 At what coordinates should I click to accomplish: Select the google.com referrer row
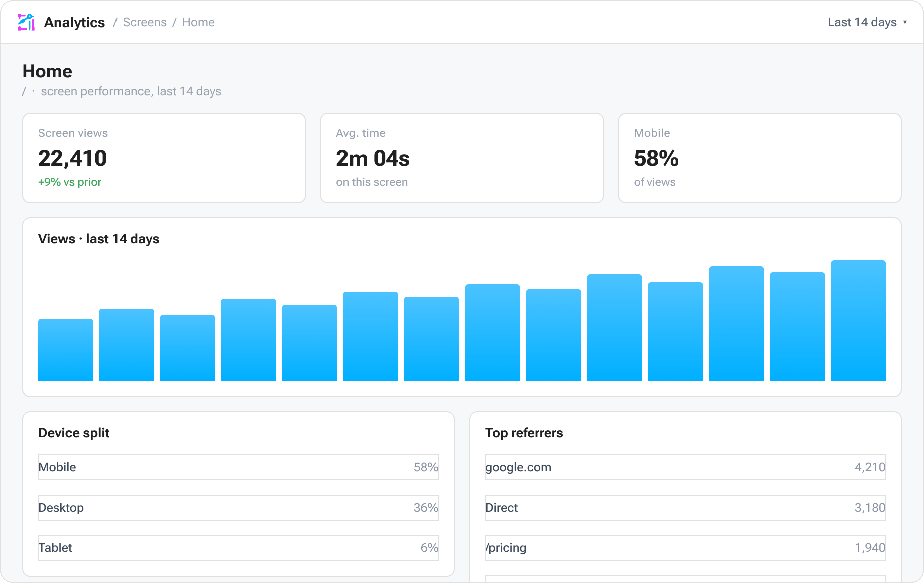[x=685, y=467]
